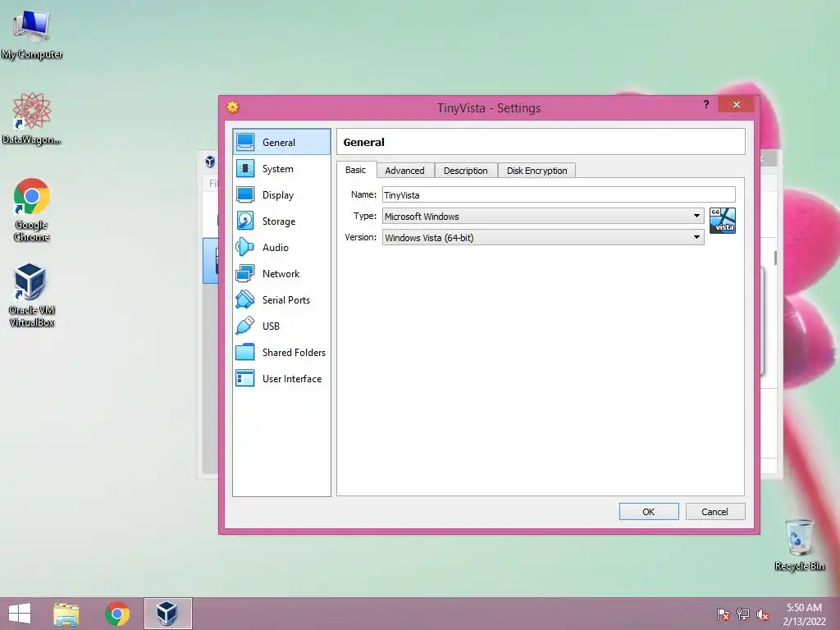Switch to the Basic tab

pos(356,170)
